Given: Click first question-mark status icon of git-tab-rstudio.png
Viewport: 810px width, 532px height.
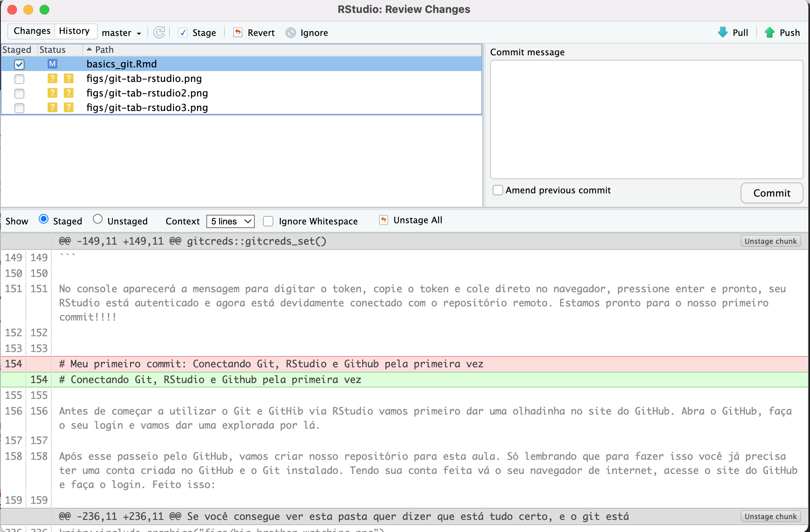Looking at the screenshot, I should [x=52, y=78].
